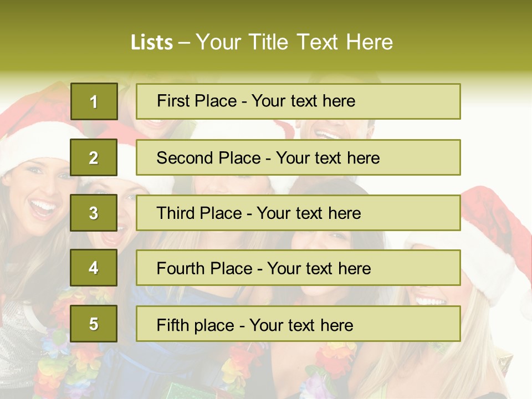The image size is (532, 399).
Task: Select the "Your Title Text Here" title text
Action: pyautogui.click(x=294, y=42)
